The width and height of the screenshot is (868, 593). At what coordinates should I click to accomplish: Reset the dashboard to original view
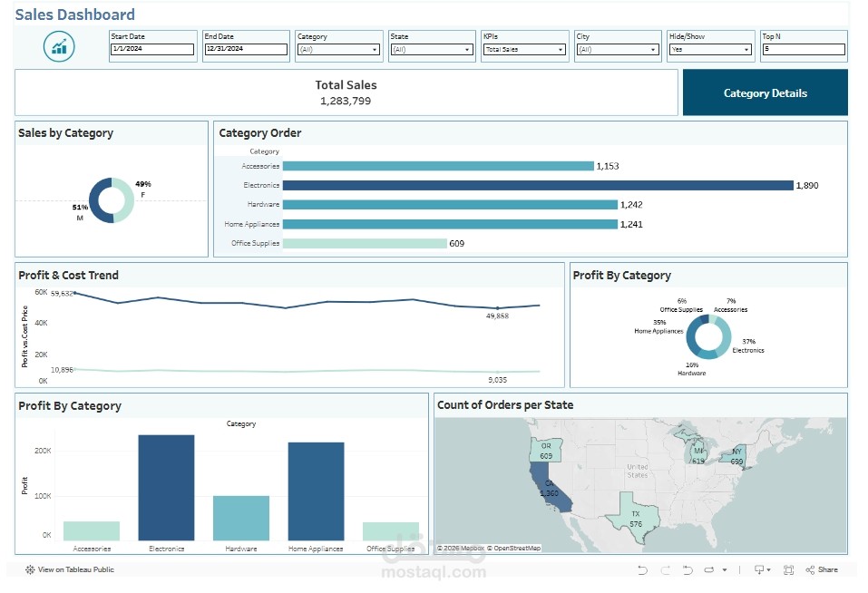coord(688,569)
